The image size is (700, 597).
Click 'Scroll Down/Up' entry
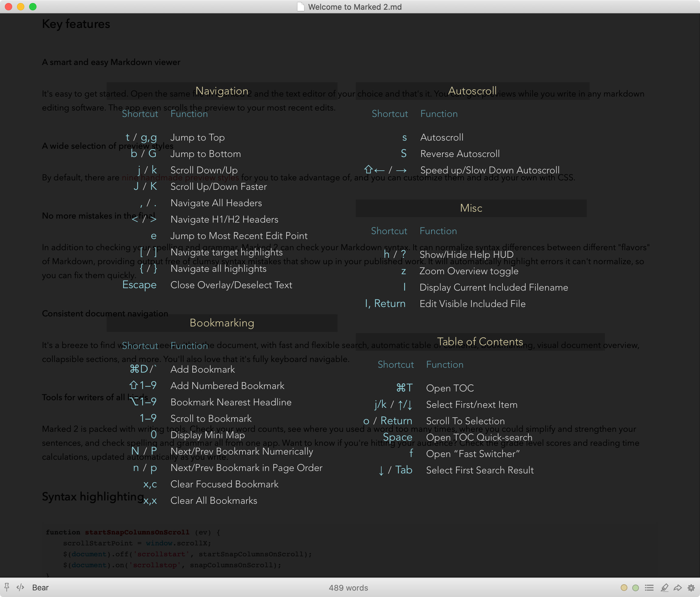tap(204, 170)
